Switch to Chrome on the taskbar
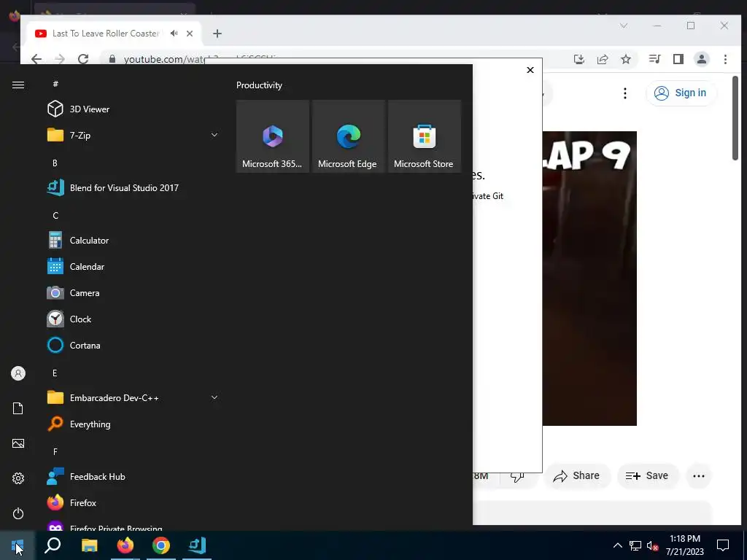This screenshot has height=560, width=747. pyautogui.click(x=161, y=545)
